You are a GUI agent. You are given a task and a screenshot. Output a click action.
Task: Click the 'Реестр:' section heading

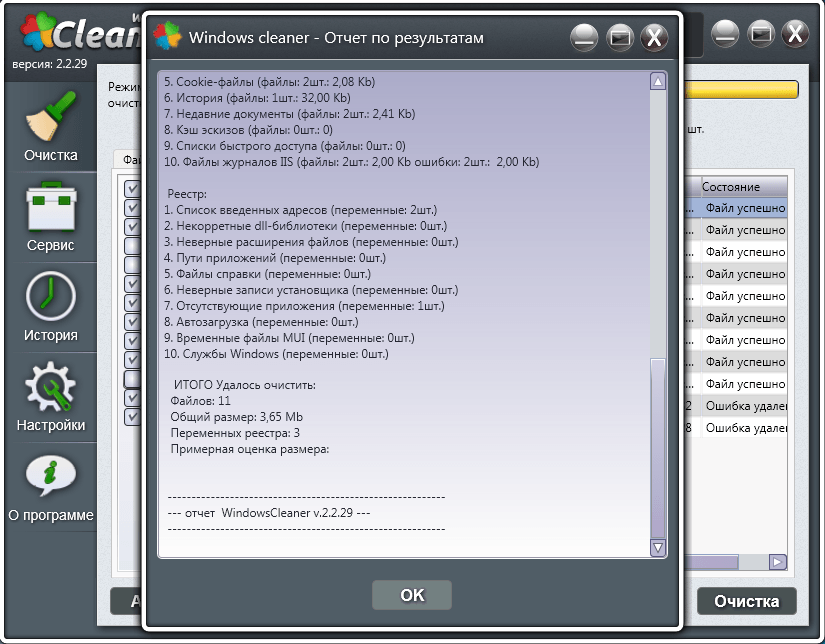pyautogui.click(x=187, y=194)
